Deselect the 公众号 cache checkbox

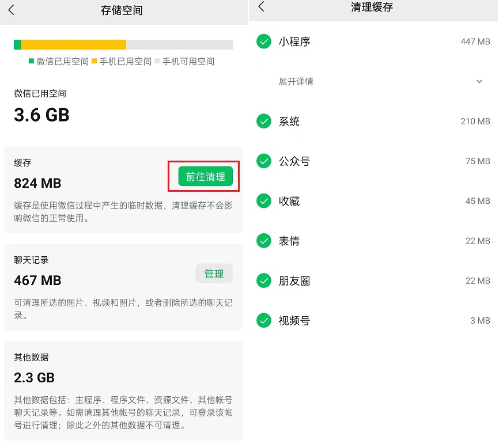tap(264, 161)
